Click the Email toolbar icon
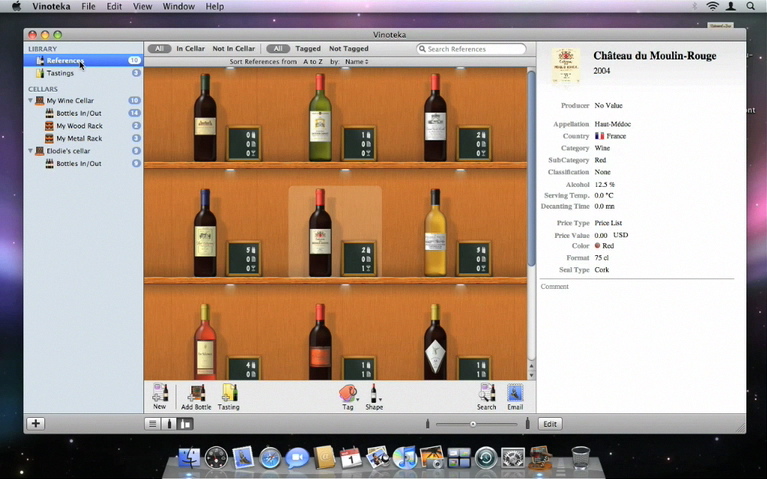The image size is (767, 479). click(x=515, y=396)
